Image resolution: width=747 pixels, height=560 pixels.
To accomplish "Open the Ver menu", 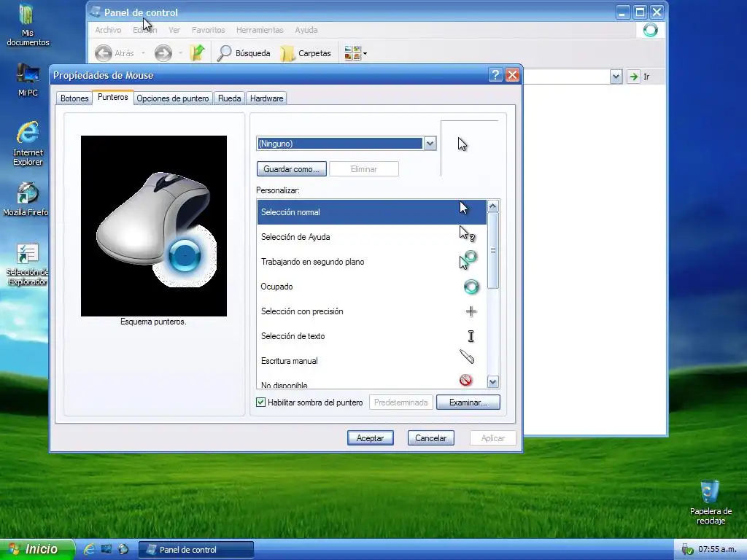I will [x=174, y=29].
